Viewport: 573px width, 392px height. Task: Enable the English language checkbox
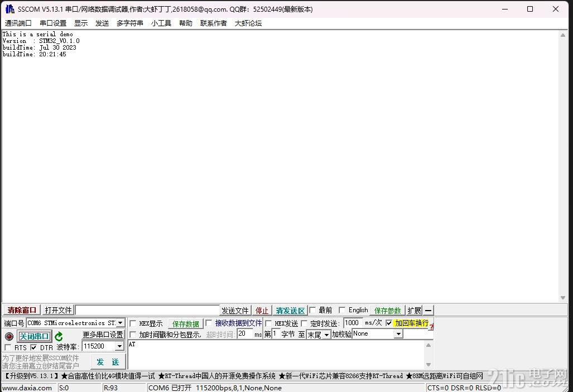click(342, 310)
